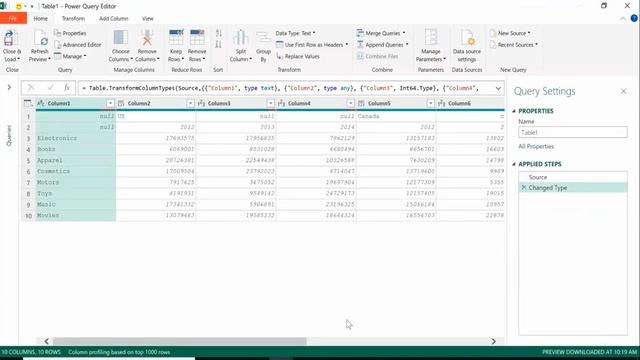Select the Column6 header
The width and height of the screenshot is (640, 360).
[470, 103]
